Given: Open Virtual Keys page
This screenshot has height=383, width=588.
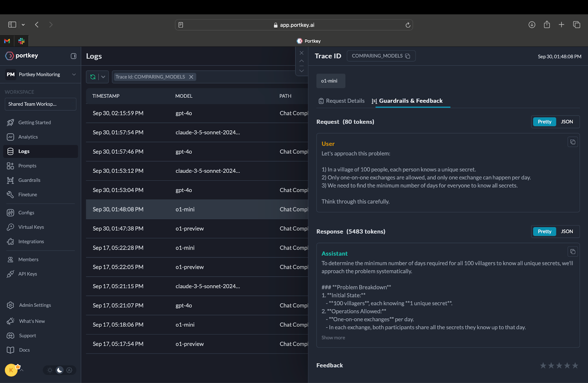Looking at the screenshot, I should pos(40,227).
